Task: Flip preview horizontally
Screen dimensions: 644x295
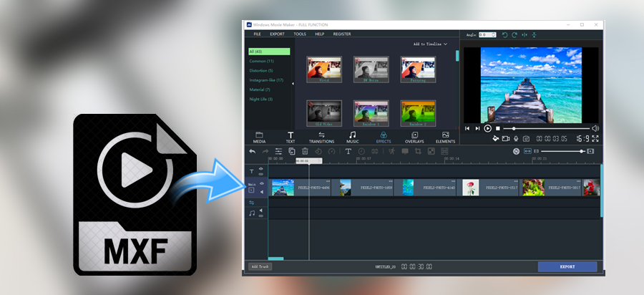Action: [525, 35]
